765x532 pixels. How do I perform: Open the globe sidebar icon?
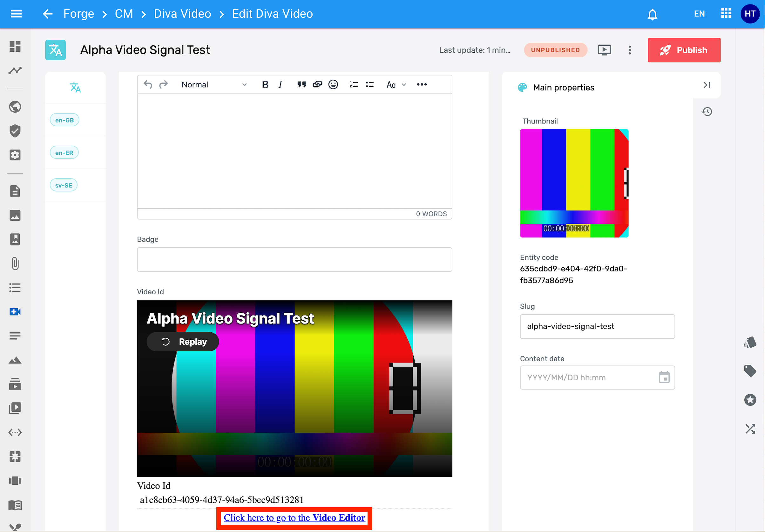(x=15, y=107)
